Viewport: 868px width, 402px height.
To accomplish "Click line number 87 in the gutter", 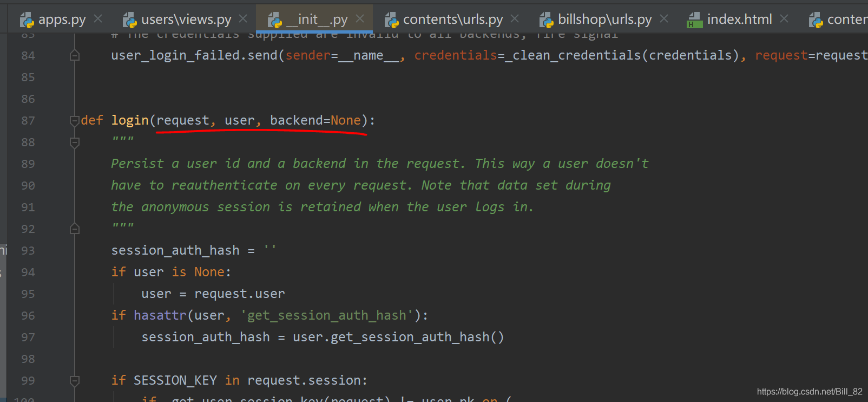I will click(28, 121).
